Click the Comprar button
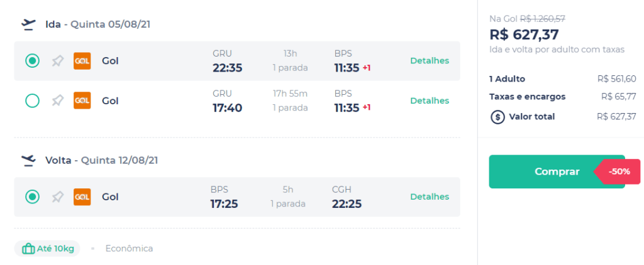 [x=557, y=171]
